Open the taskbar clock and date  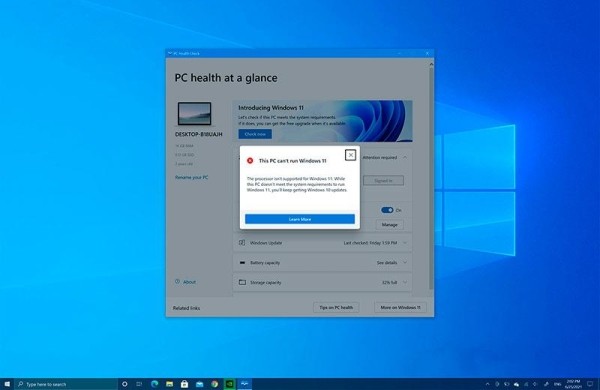tap(573, 384)
